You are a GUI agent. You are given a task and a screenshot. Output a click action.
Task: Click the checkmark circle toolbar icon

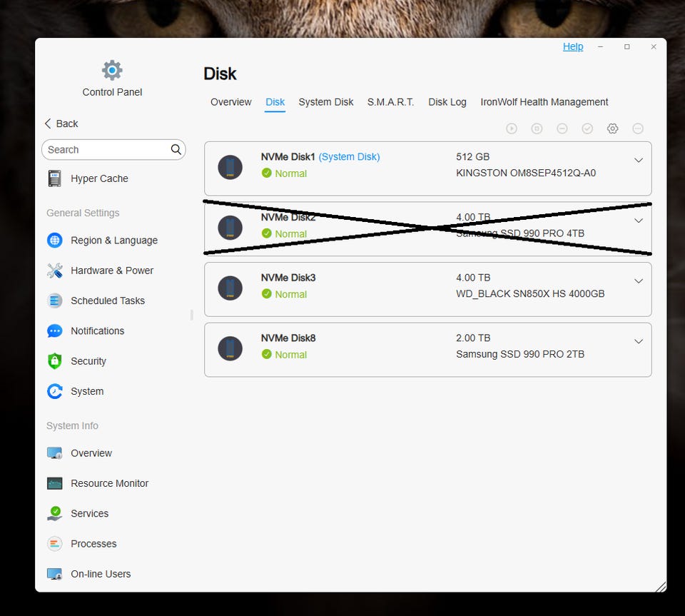(587, 128)
